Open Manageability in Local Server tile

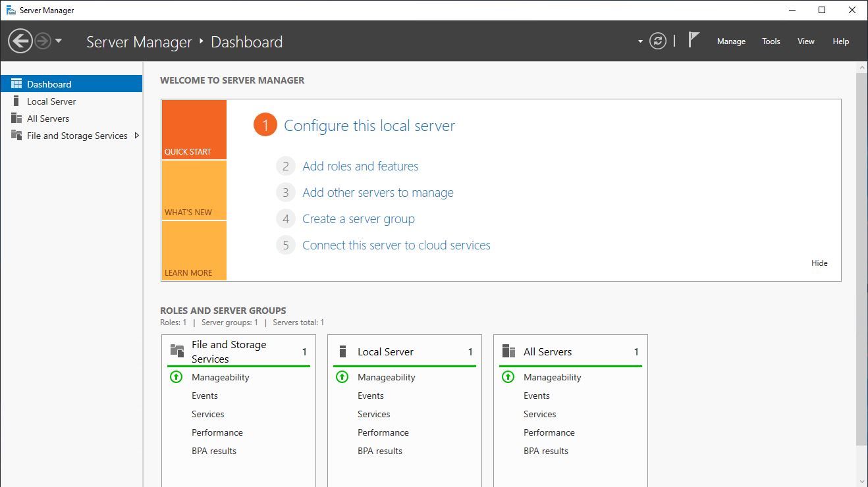point(387,377)
